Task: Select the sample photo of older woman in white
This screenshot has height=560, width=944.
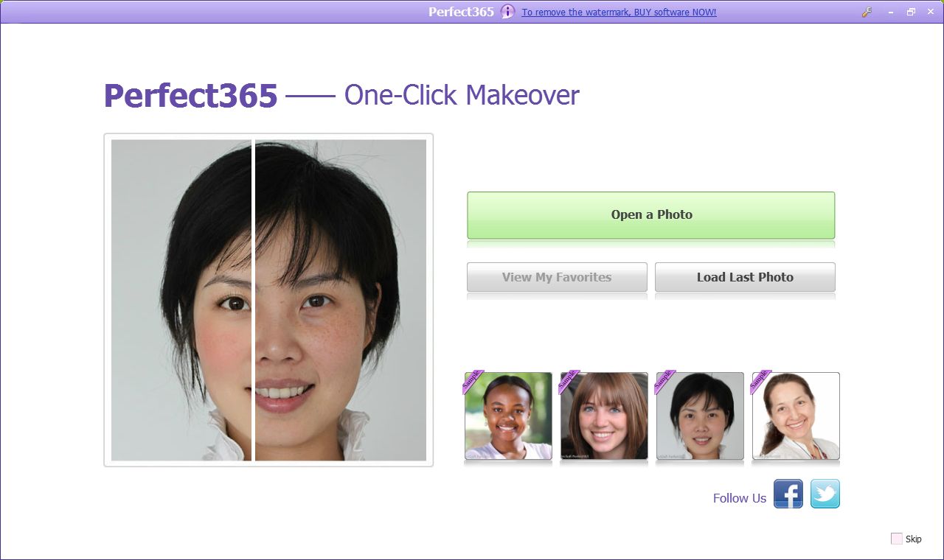Action: pyautogui.click(x=796, y=416)
